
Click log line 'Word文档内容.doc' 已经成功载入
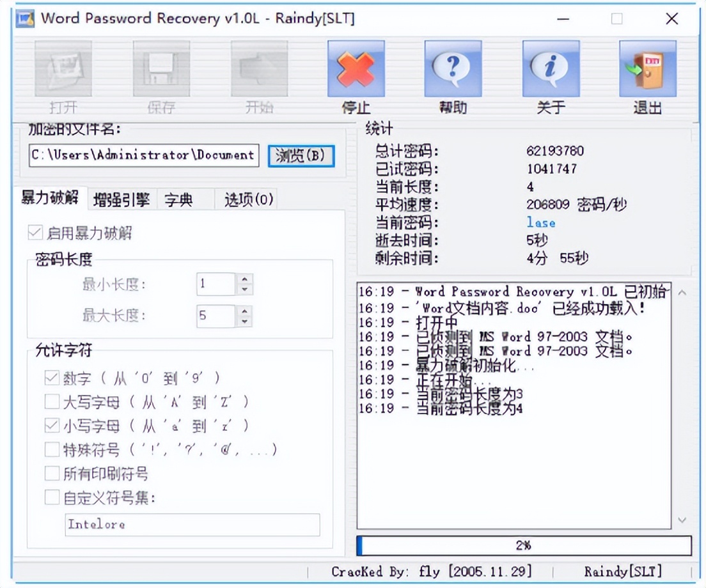coord(501,308)
